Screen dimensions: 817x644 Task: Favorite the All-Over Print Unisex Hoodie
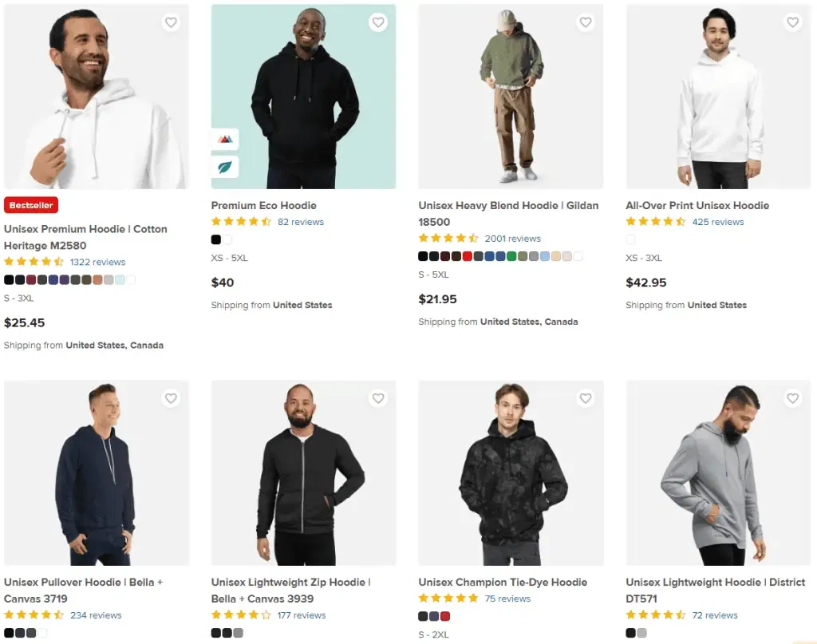793,23
